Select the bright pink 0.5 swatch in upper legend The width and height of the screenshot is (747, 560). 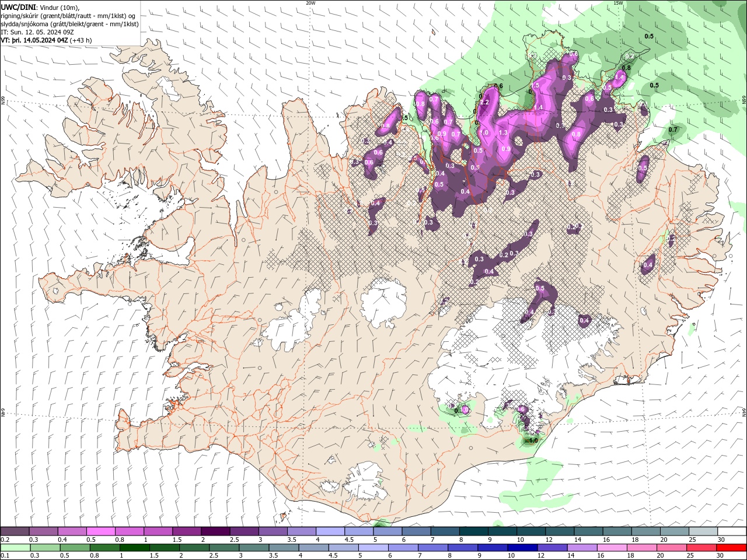point(100,531)
